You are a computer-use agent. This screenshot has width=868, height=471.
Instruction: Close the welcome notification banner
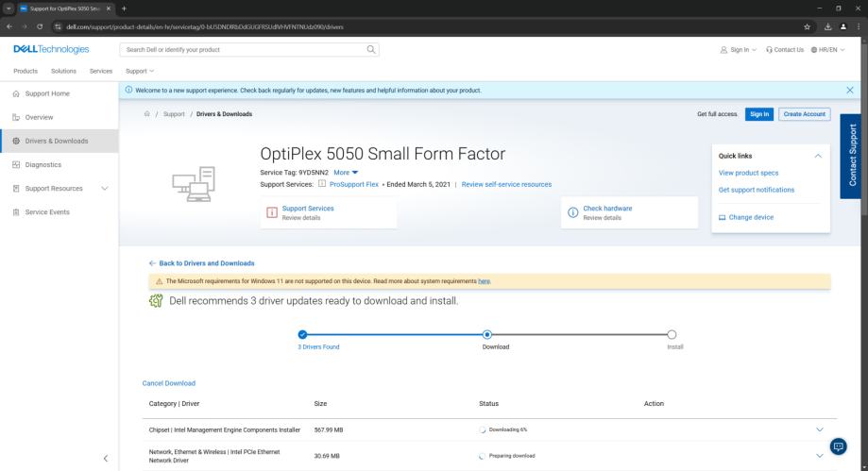pos(850,90)
